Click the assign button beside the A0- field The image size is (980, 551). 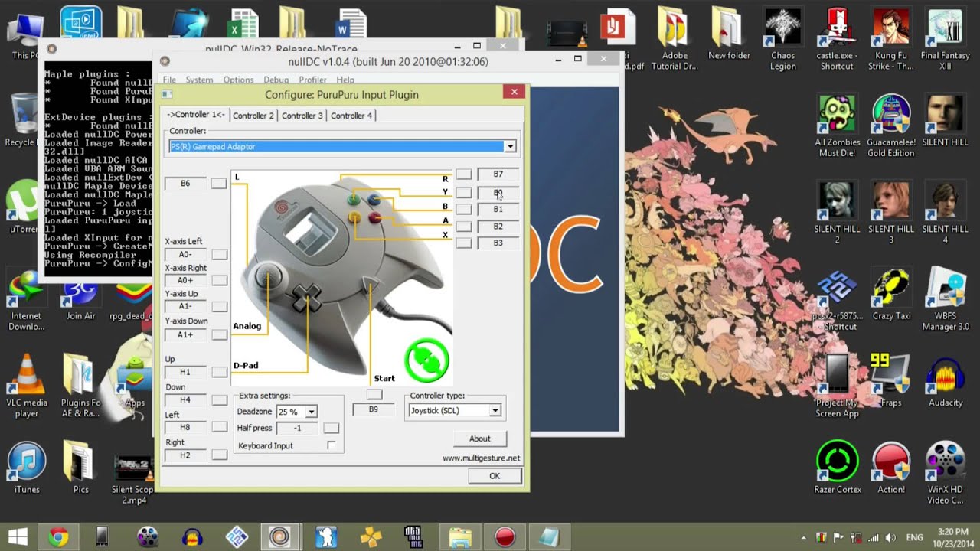[x=219, y=254]
